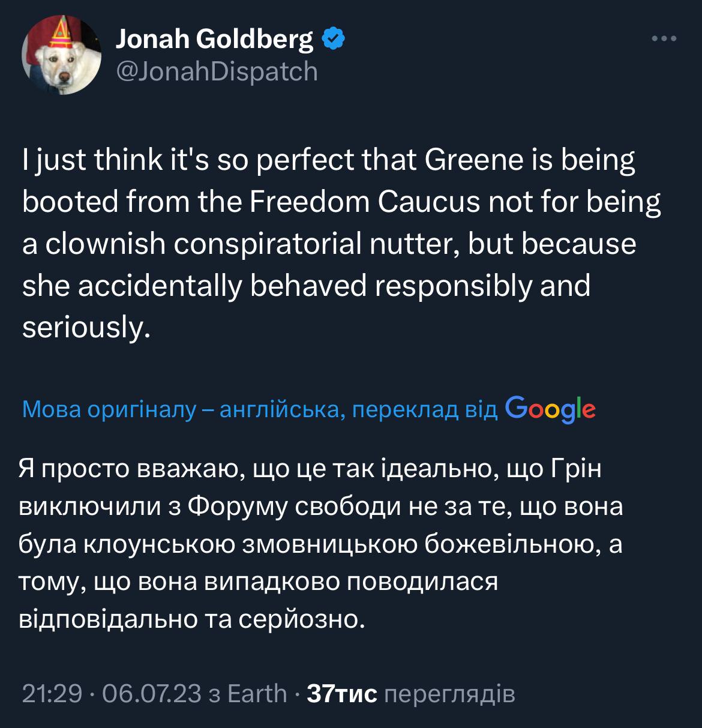This screenshot has height=728, width=702.
Task: Click "відповідально та серйозно." in the translation
Action: (193, 618)
